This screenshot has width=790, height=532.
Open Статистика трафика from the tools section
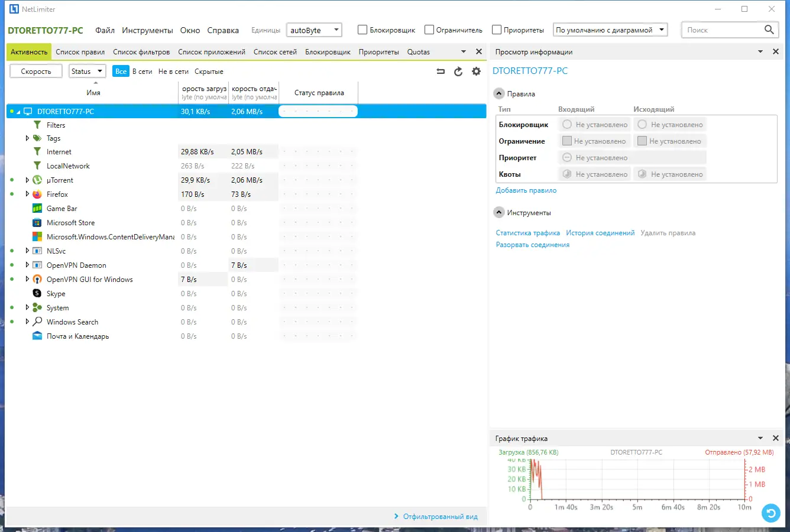point(528,233)
